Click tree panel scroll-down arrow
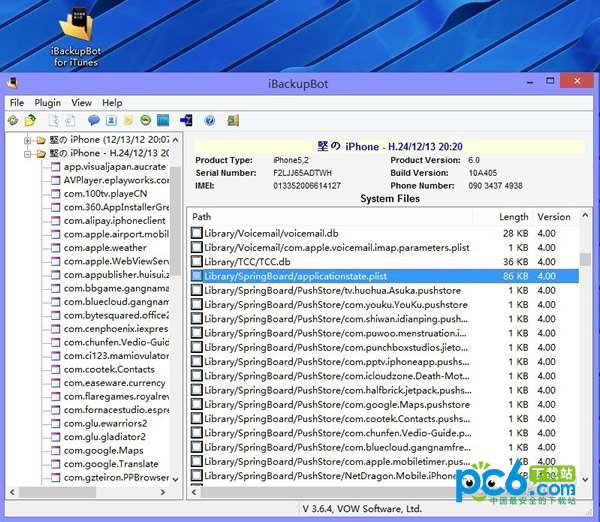 point(176,479)
